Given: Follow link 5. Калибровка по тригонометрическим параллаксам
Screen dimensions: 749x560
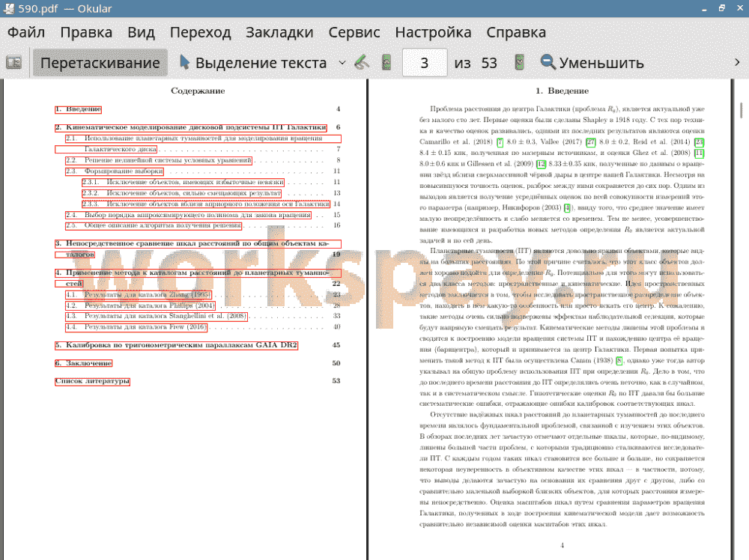Looking at the screenshot, I should tap(176, 345).
